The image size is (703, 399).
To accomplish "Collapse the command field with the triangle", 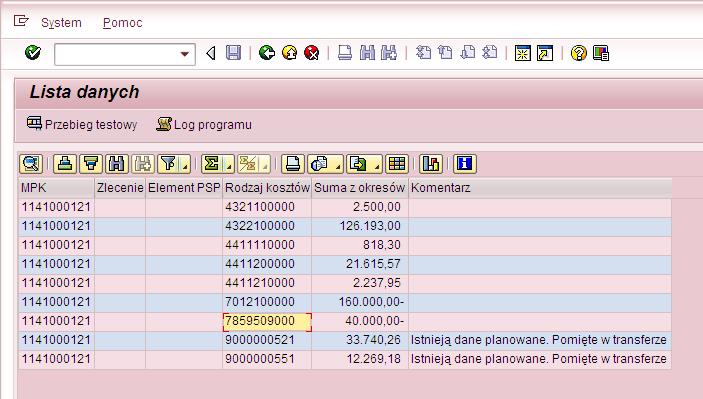I will (x=211, y=54).
